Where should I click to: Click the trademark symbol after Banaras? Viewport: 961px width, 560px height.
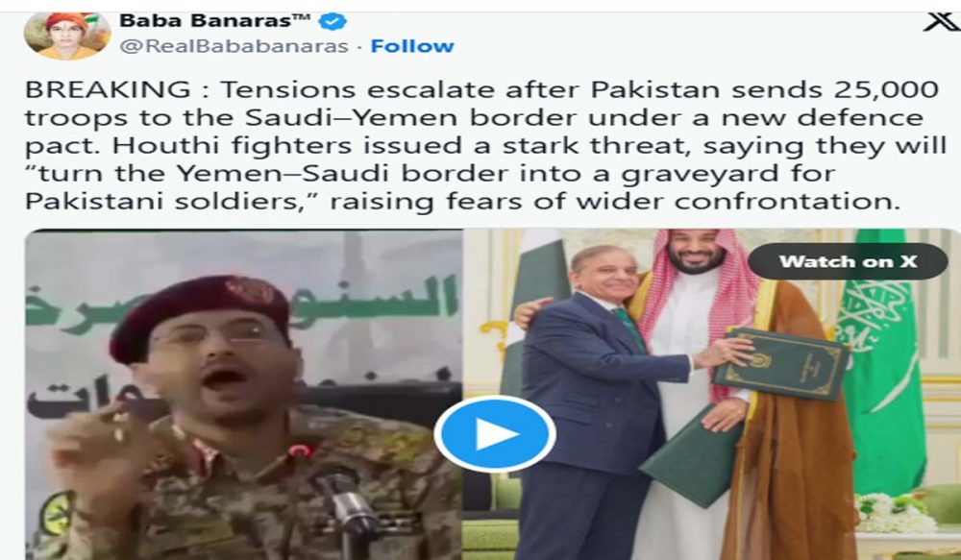(300, 18)
